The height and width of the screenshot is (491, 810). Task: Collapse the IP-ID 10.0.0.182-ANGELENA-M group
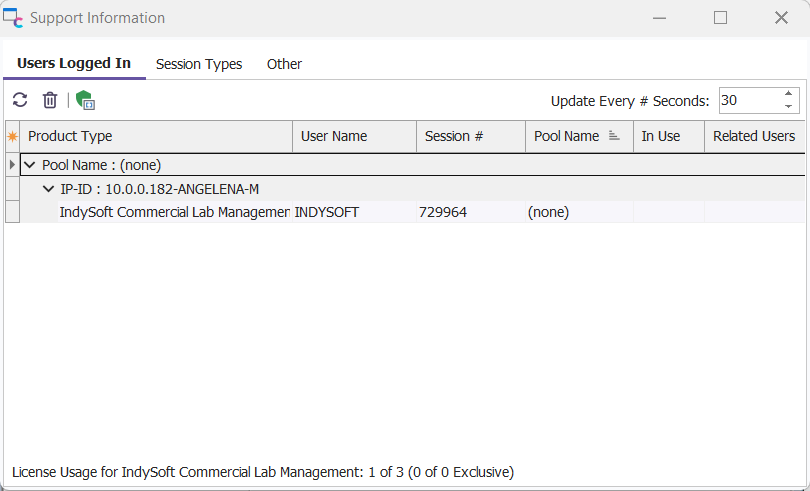click(x=48, y=189)
